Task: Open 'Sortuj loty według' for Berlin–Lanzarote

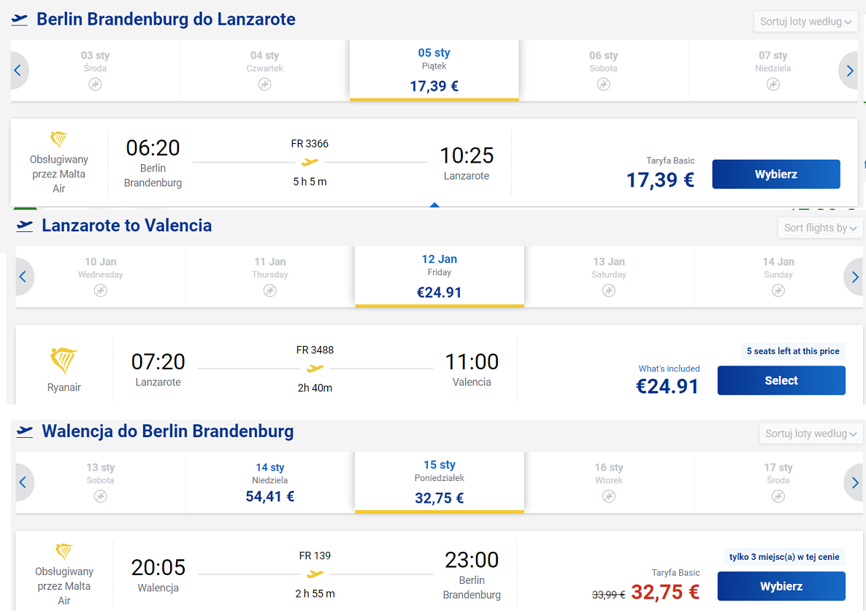Action: [x=805, y=21]
